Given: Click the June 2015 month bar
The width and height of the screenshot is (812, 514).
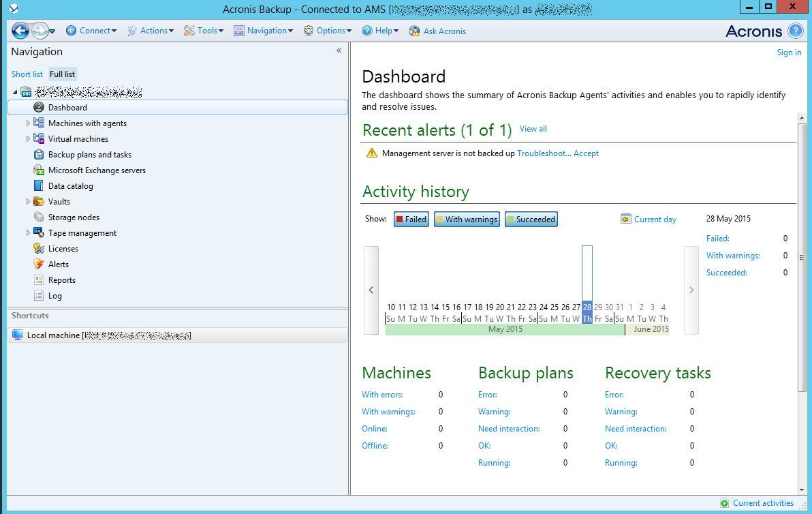Looking at the screenshot, I should [647, 329].
